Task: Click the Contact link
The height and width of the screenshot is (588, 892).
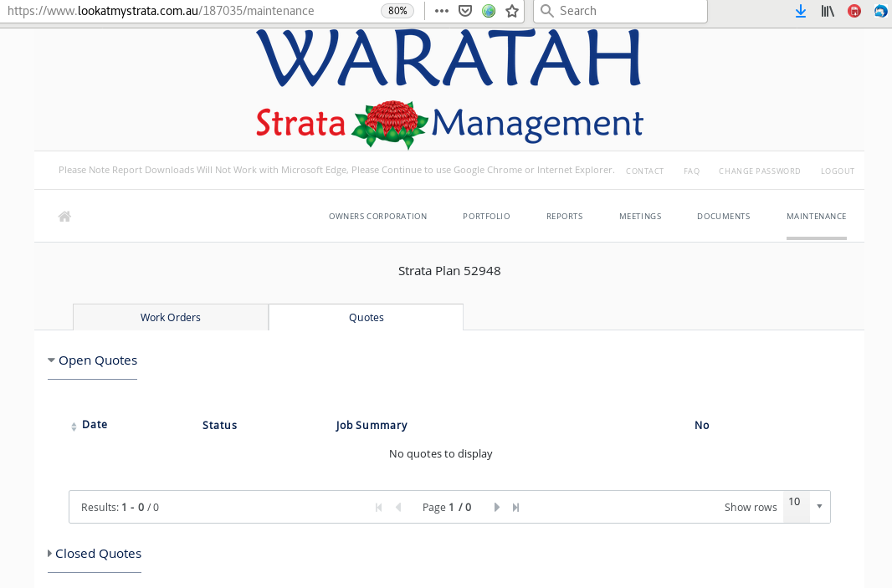Action: point(644,171)
